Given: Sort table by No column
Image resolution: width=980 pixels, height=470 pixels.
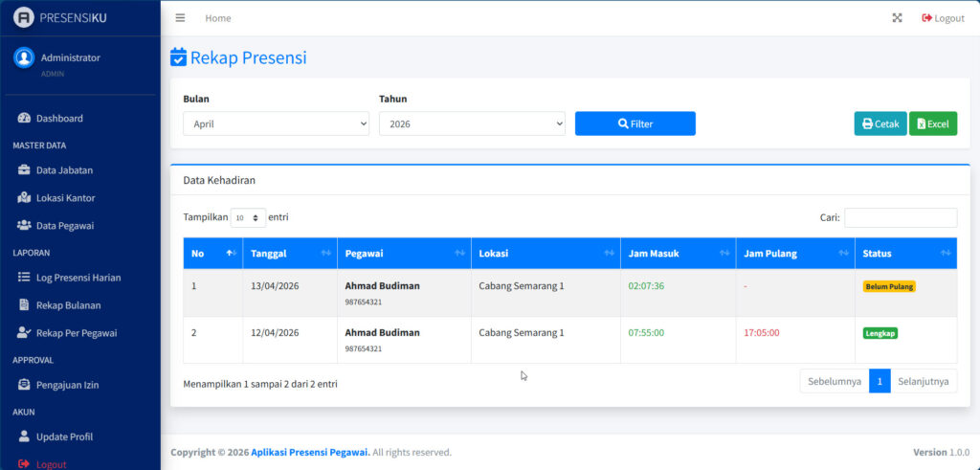Looking at the screenshot, I should pyautogui.click(x=212, y=254).
